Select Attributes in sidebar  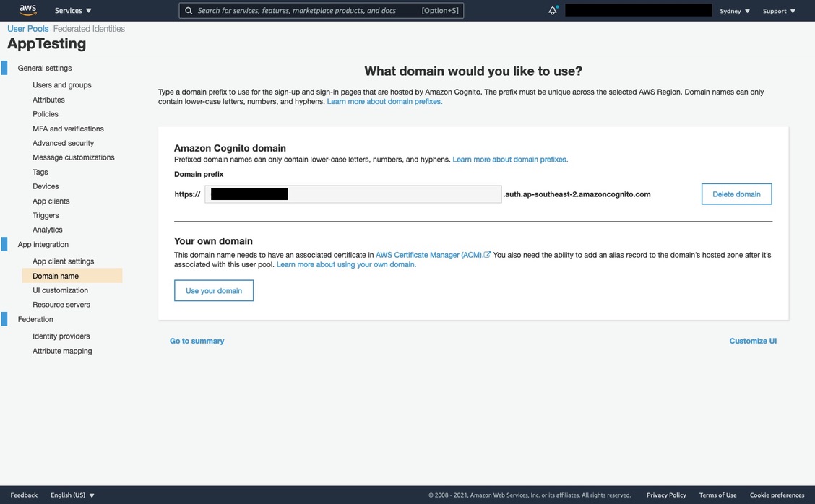point(48,99)
